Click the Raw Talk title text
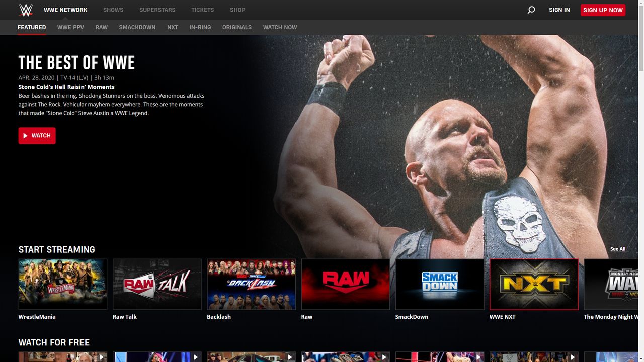644x362 pixels. tap(125, 317)
